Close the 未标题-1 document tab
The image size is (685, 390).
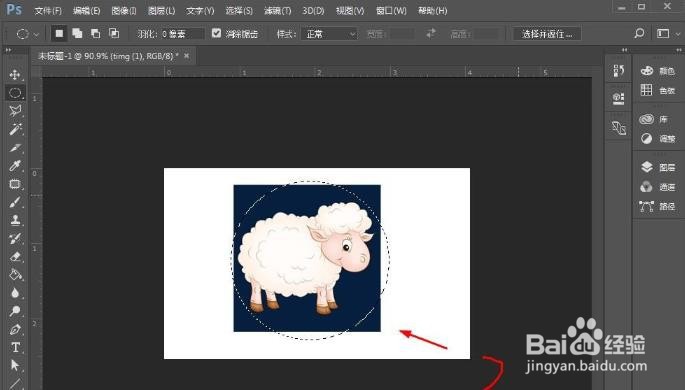pos(187,56)
